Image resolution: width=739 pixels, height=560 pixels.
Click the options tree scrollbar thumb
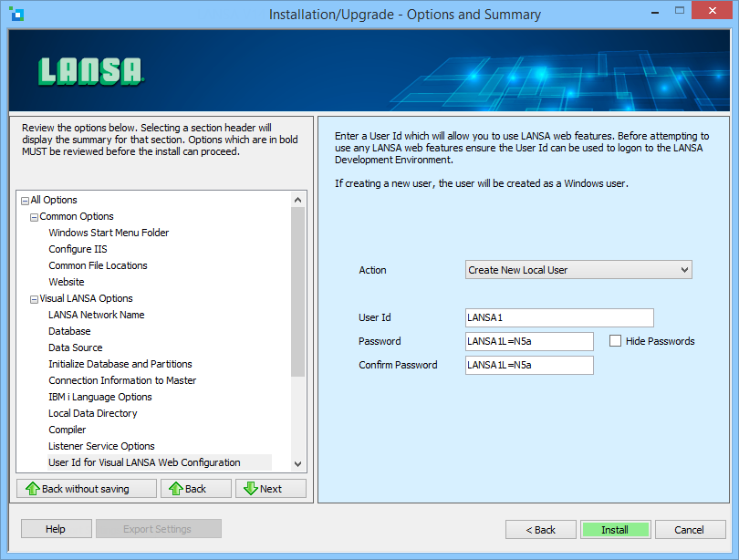pos(297,292)
